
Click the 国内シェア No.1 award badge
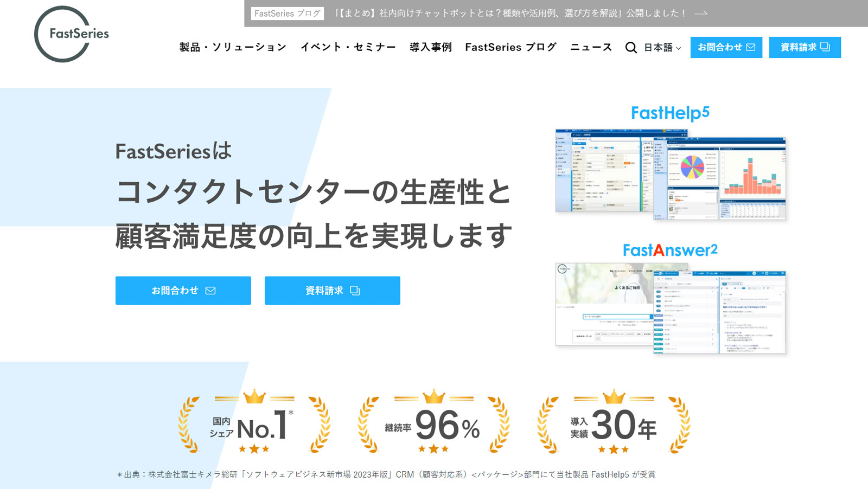point(254,422)
